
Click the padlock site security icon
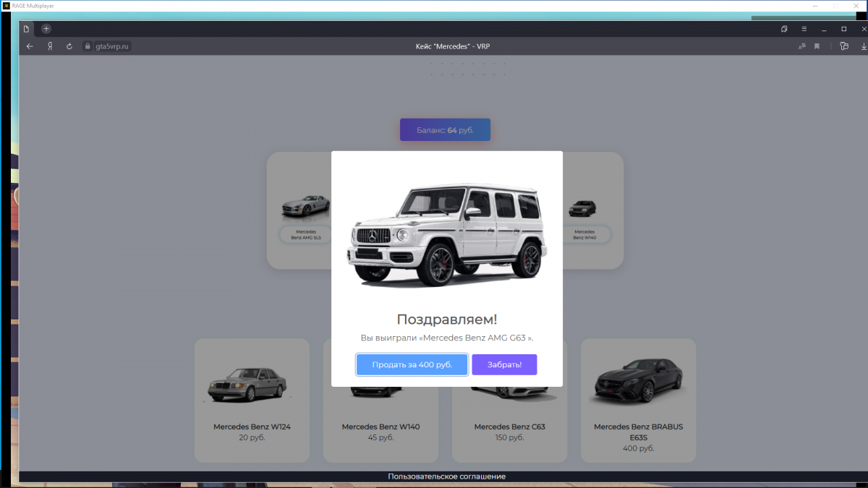tap(88, 46)
